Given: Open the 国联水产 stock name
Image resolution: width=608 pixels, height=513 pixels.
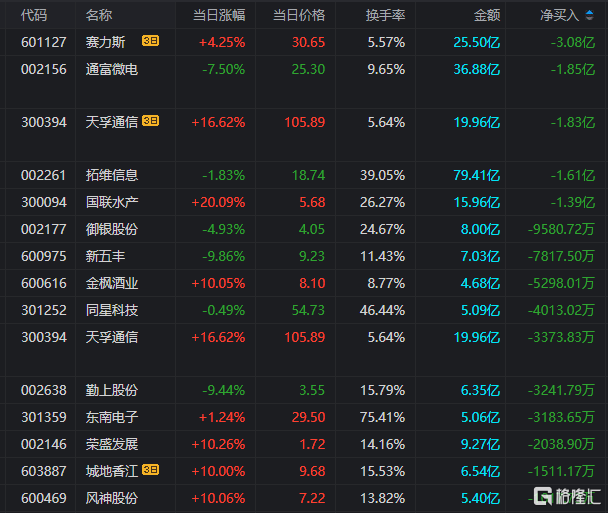Looking at the screenshot, I should 112,202.
